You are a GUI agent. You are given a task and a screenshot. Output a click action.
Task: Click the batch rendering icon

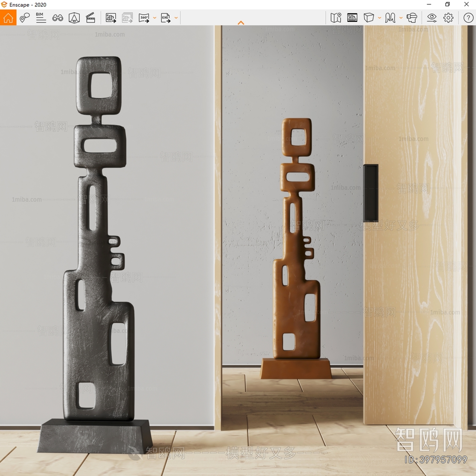[x=127, y=18]
